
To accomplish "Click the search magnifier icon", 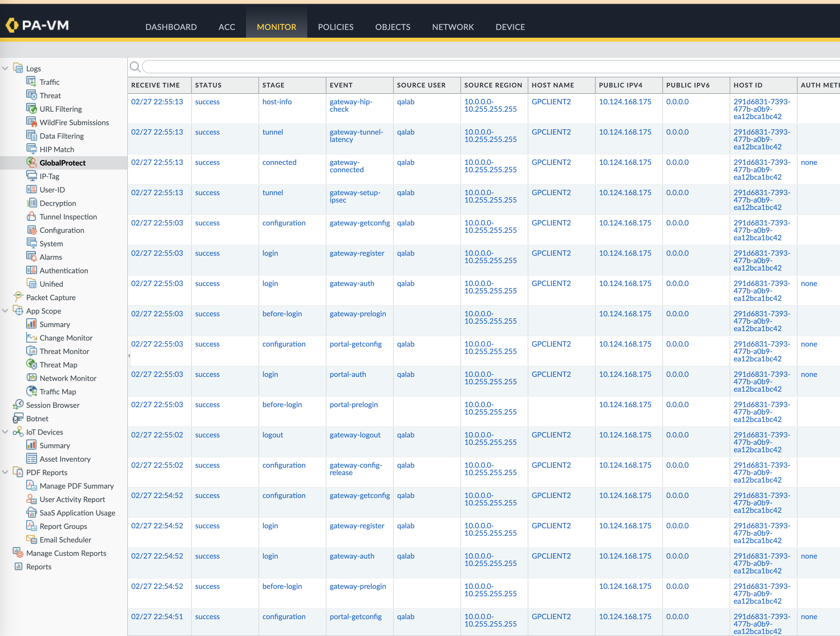I will [135, 67].
